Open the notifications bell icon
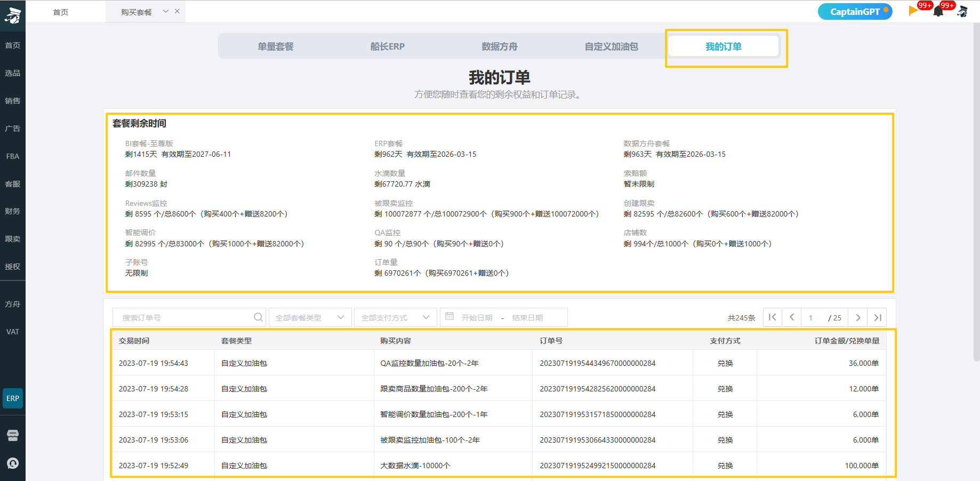The width and height of the screenshot is (980, 481). (938, 11)
